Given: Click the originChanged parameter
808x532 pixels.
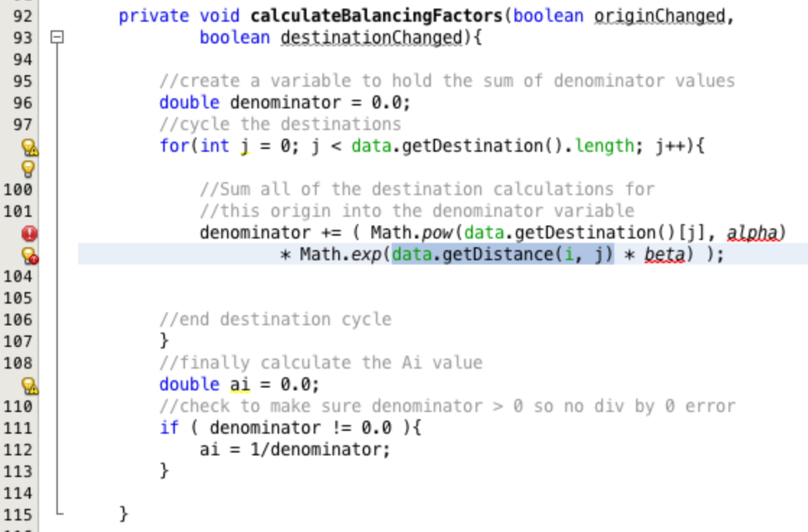Looking at the screenshot, I should (x=660, y=16).
